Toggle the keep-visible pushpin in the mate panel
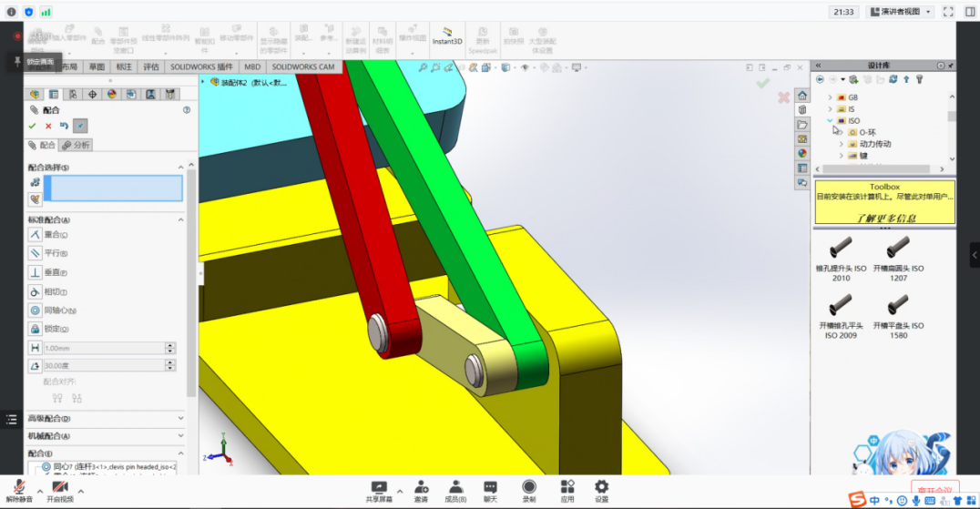Viewport: 980px width, 509px height. pyautogui.click(x=80, y=127)
